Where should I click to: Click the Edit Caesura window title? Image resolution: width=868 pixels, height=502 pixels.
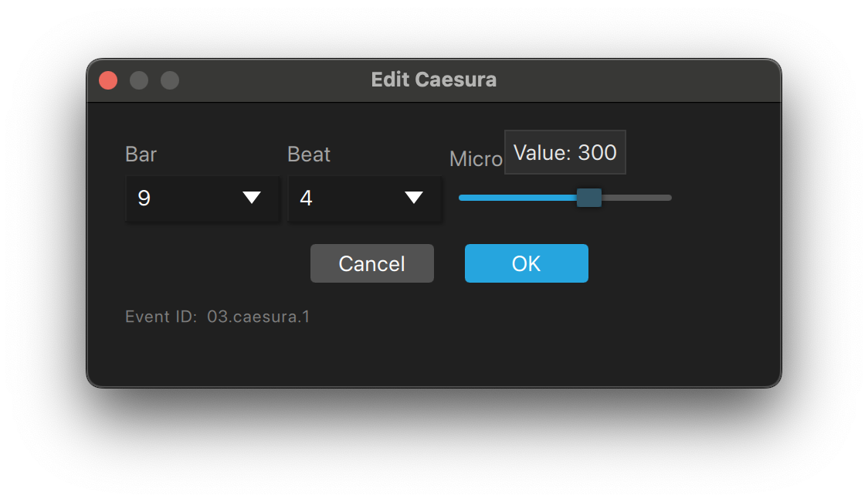click(433, 80)
